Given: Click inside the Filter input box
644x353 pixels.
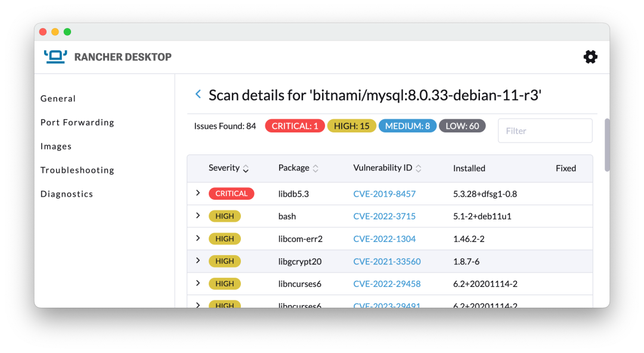Looking at the screenshot, I should [544, 130].
